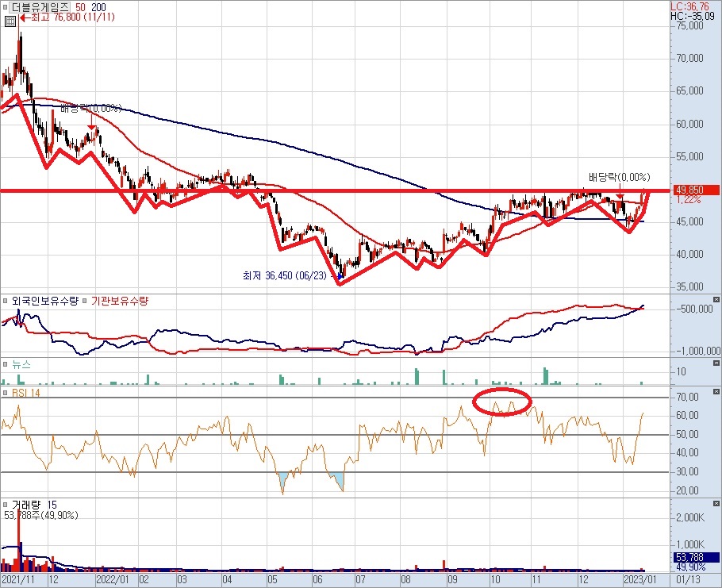
Task: Select the 최고 76,800 (11/11) high marker
Action: coord(67,17)
